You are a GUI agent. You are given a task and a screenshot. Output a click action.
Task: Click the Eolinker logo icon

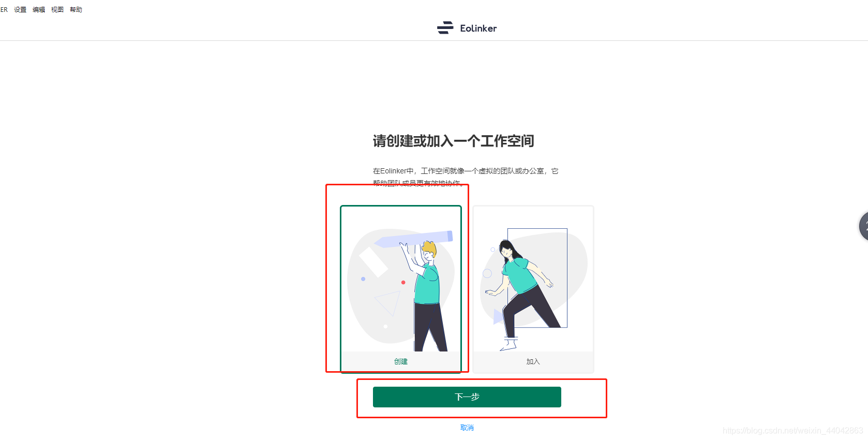tap(445, 28)
